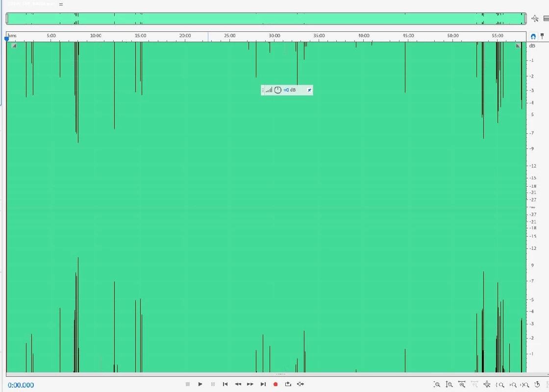Viewport: 549px width, 392px height.
Task: Click the 25:00 mark on the timeline ruler
Action: click(x=230, y=36)
